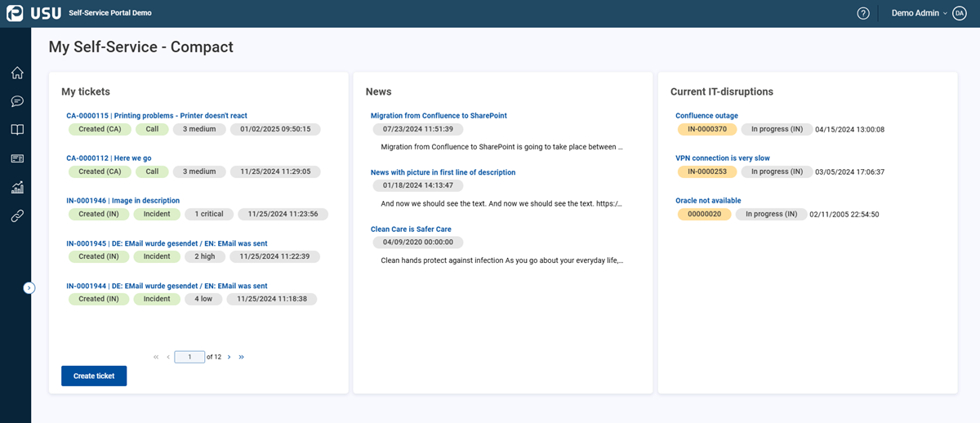Click the 2 high priority tag
The width and height of the screenshot is (980, 423).
click(205, 256)
